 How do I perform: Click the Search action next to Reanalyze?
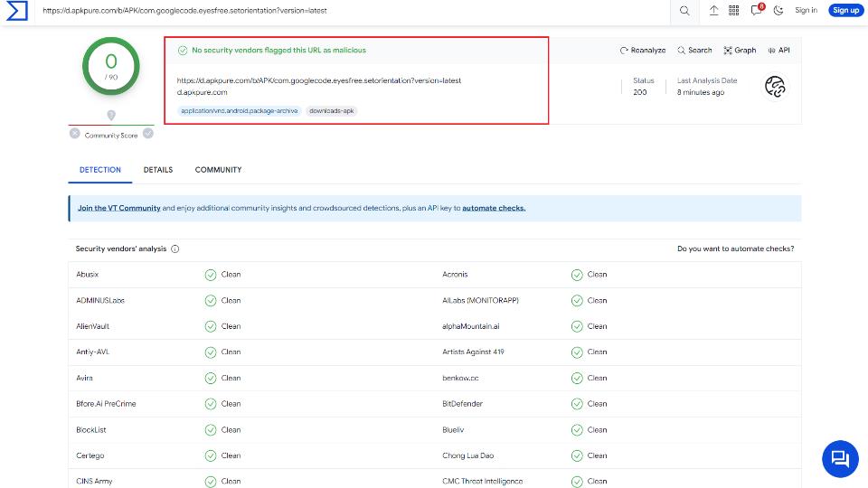point(694,51)
